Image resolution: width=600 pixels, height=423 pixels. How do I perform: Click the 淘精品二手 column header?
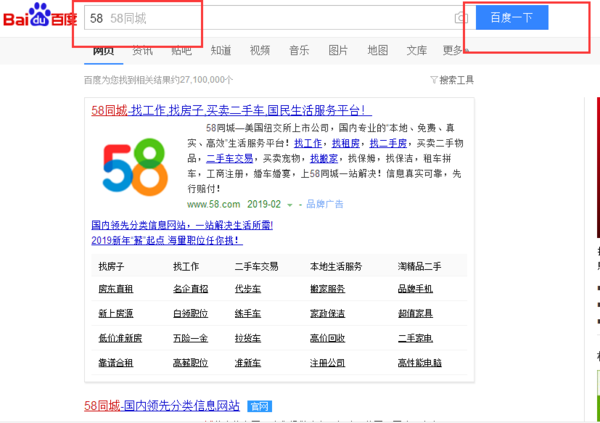[x=419, y=266]
